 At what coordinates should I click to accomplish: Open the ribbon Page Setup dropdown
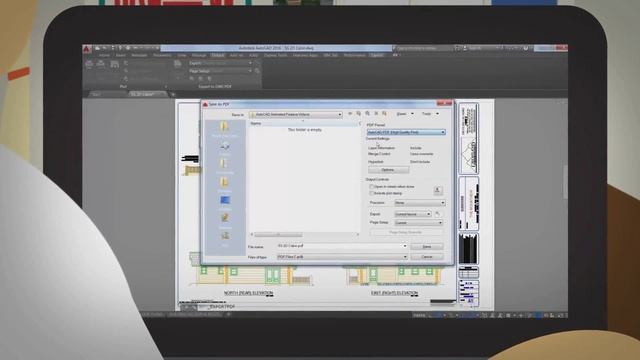221,71
